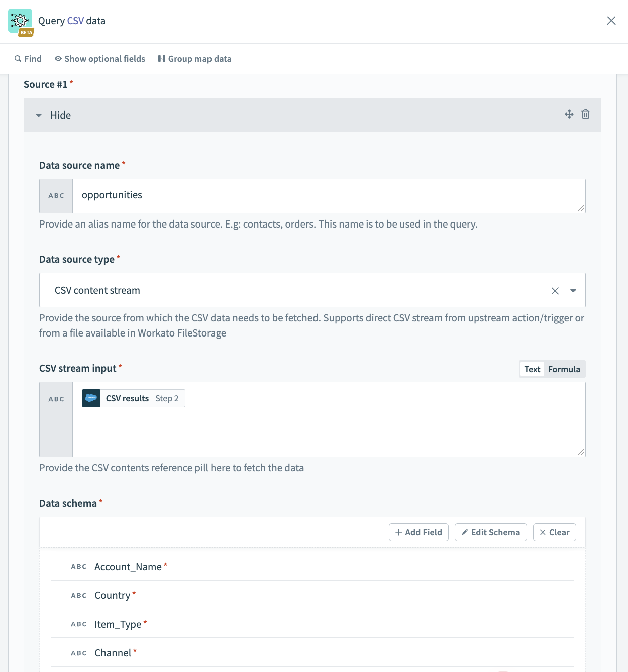Open the Data source type dropdown
The width and height of the screenshot is (628, 672).
[x=573, y=291]
